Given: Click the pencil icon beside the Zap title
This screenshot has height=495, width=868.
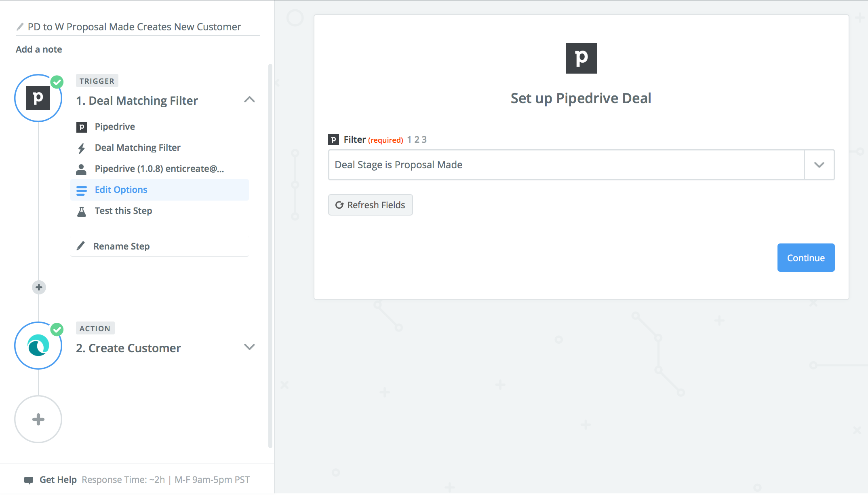Looking at the screenshot, I should [20, 27].
